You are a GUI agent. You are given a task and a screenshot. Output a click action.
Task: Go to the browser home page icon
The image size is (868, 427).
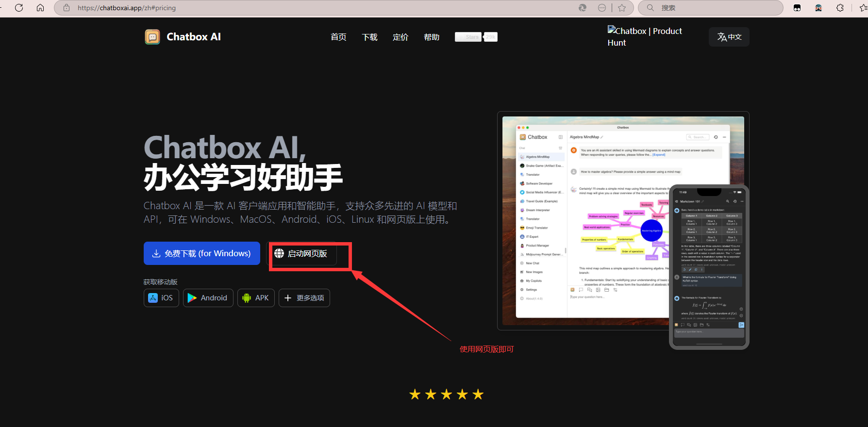pyautogui.click(x=40, y=8)
